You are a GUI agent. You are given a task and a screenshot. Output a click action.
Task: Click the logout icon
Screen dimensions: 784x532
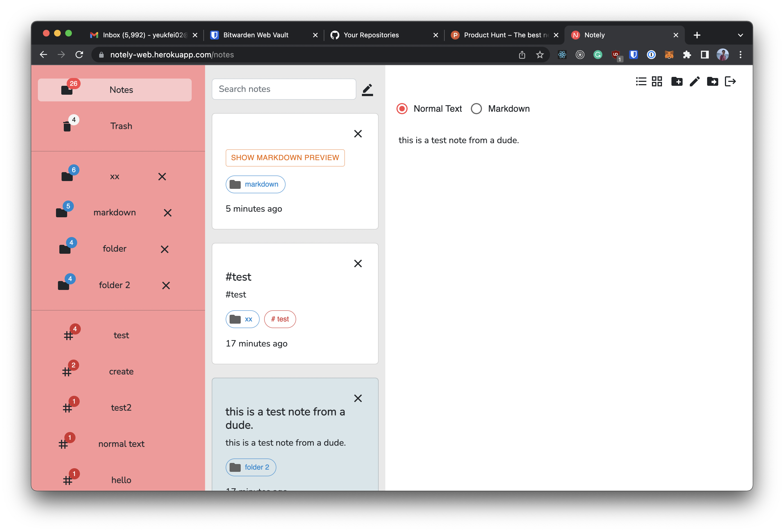point(730,82)
